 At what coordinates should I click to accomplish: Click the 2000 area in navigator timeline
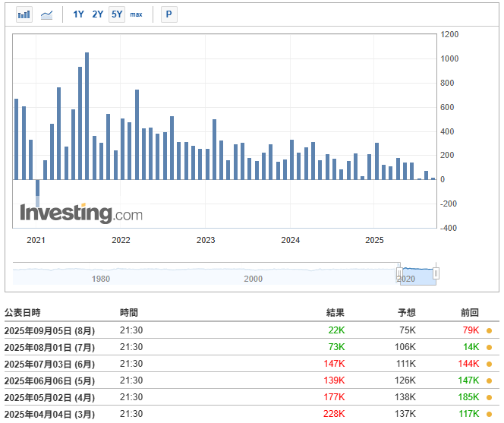(254, 279)
